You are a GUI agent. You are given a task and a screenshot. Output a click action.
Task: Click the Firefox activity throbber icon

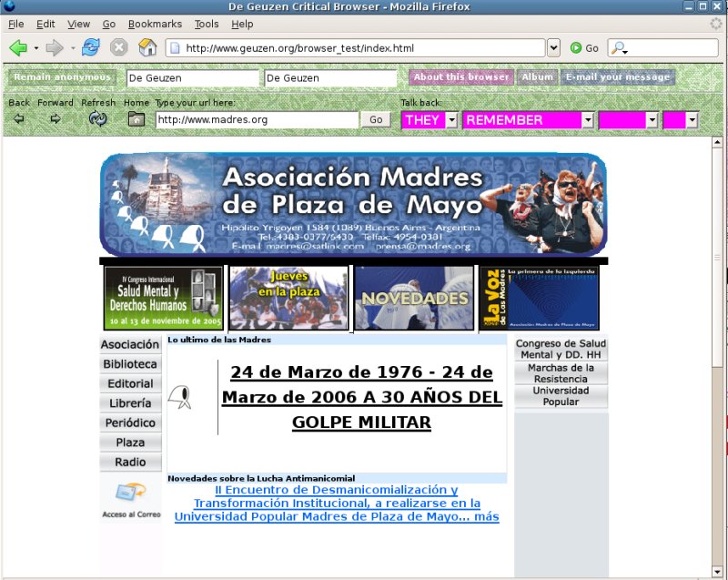[x=716, y=24]
